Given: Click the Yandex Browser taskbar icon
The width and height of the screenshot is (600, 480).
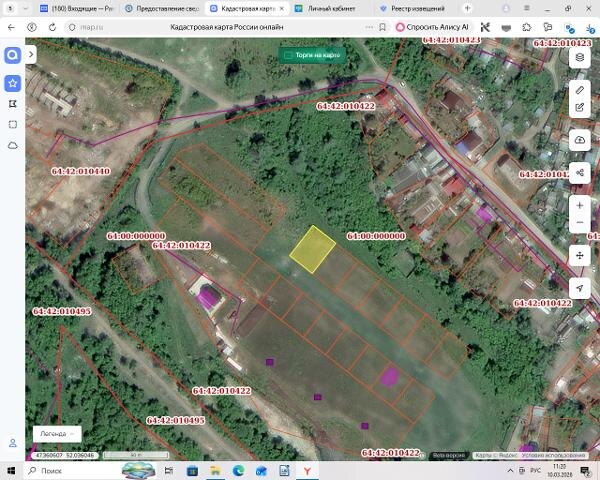Looking at the screenshot, I should pyautogui.click(x=307, y=470).
